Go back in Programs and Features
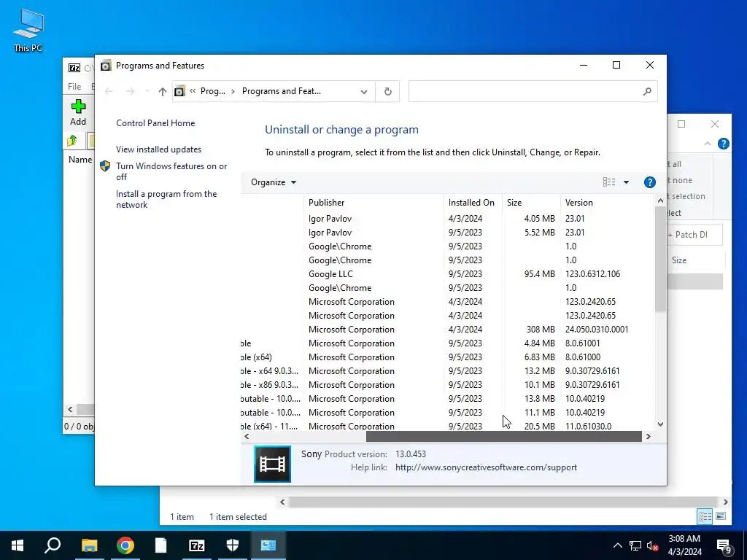Image resolution: width=747 pixels, height=560 pixels. [109, 91]
